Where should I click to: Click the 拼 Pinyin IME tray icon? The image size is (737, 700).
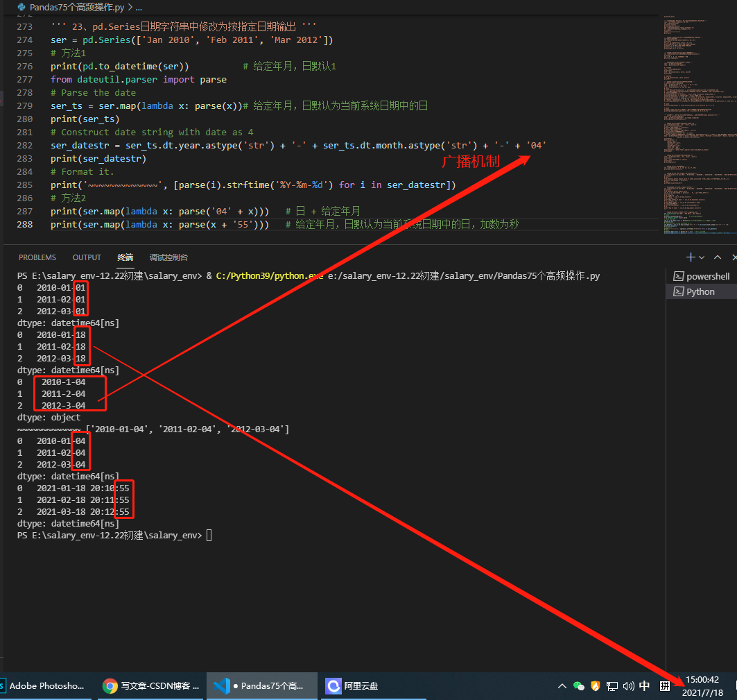point(665,686)
